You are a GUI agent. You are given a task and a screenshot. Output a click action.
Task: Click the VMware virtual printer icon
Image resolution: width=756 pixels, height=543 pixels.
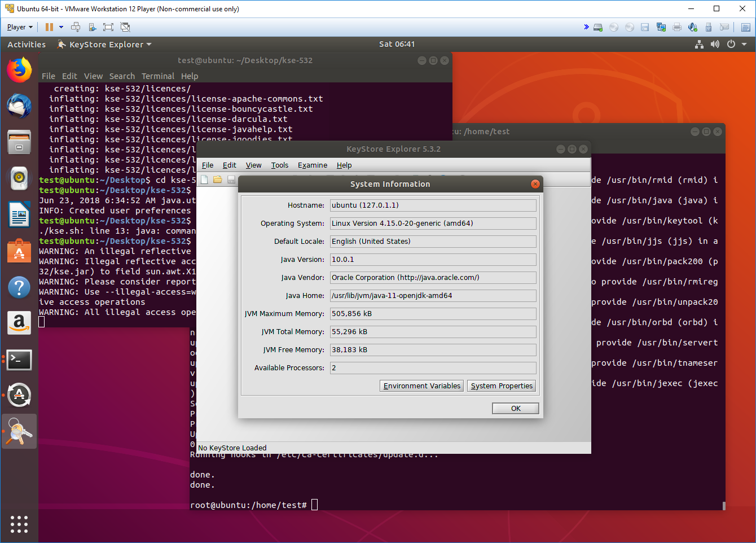(x=677, y=27)
